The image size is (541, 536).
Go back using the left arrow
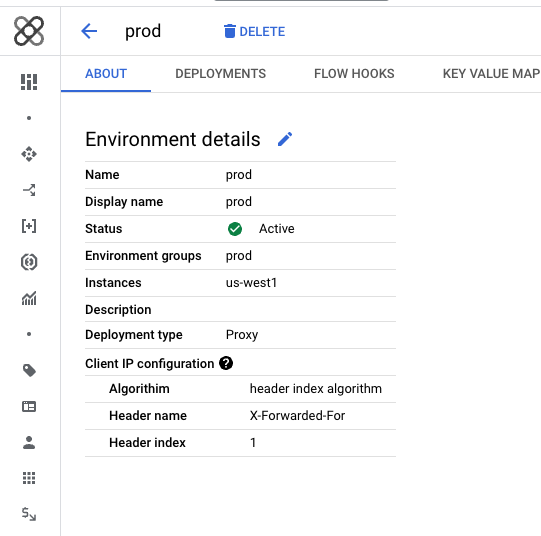(89, 31)
